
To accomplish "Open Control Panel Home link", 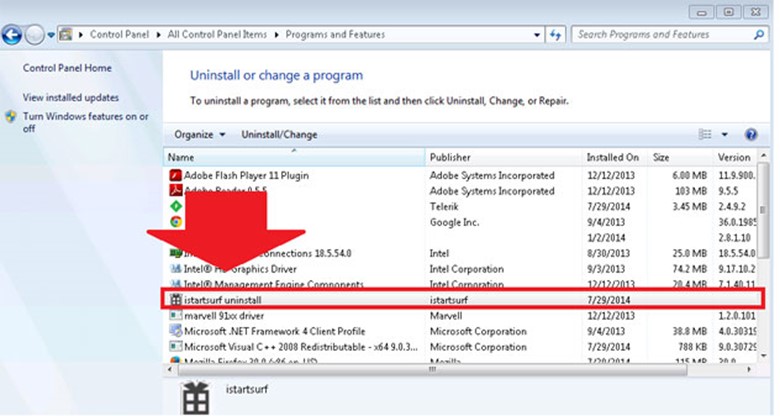I will [67, 68].
